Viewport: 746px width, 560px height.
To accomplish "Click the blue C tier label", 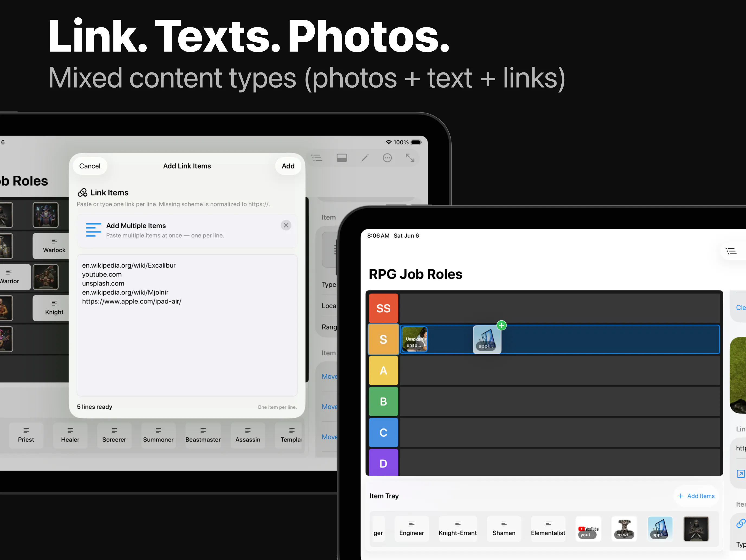I will pyautogui.click(x=384, y=433).
